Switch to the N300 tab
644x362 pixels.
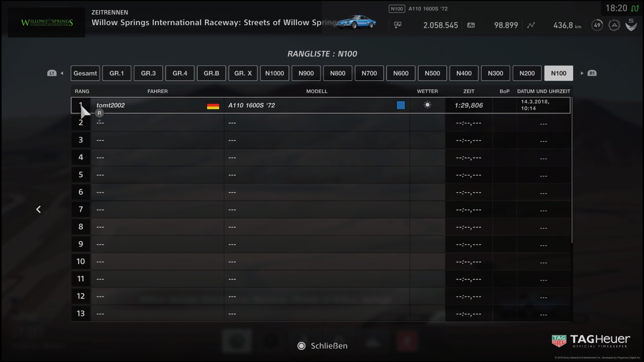tap(495, 73)
